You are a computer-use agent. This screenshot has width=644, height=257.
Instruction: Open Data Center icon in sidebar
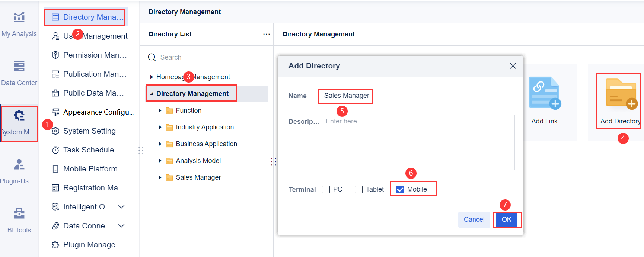click(x=19, y=66)
